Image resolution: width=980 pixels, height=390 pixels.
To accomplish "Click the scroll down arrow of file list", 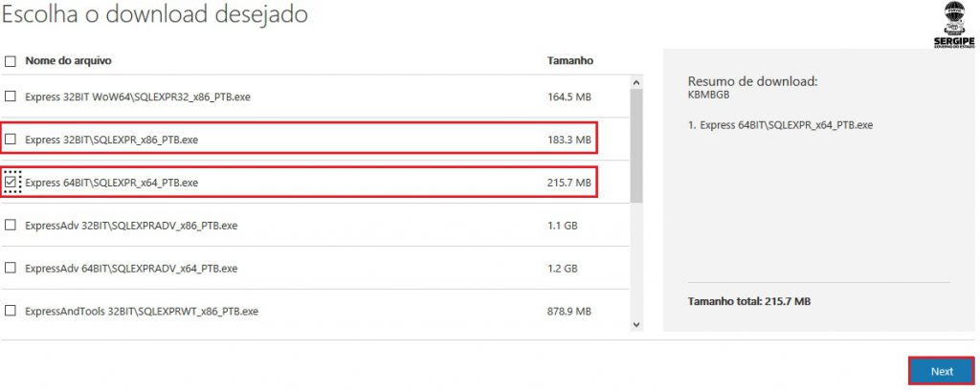I will (636, 325).
